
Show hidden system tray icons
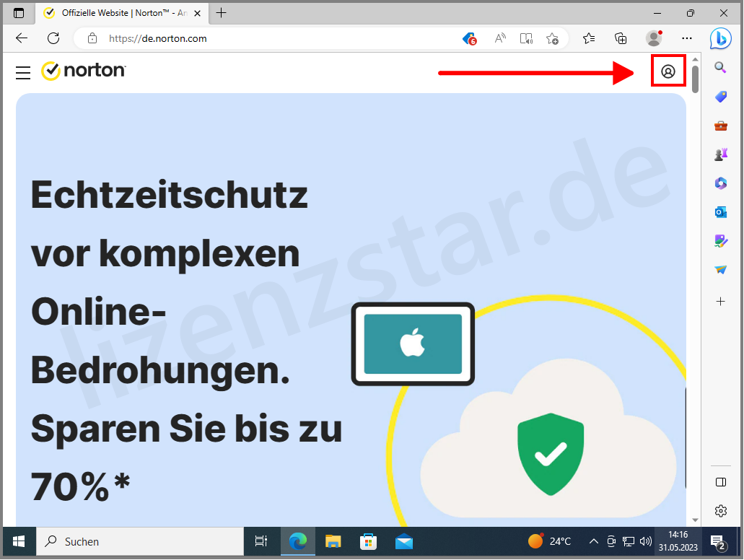point(593,541)
